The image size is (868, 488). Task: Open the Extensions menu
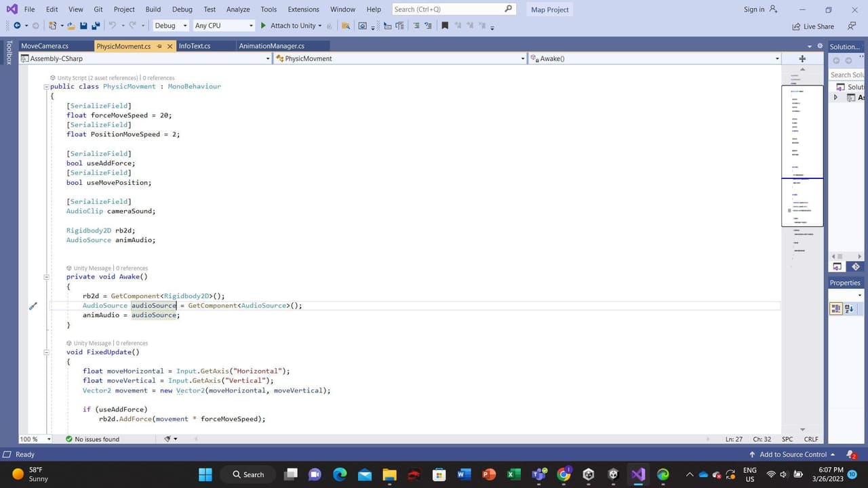coord(303,9)
